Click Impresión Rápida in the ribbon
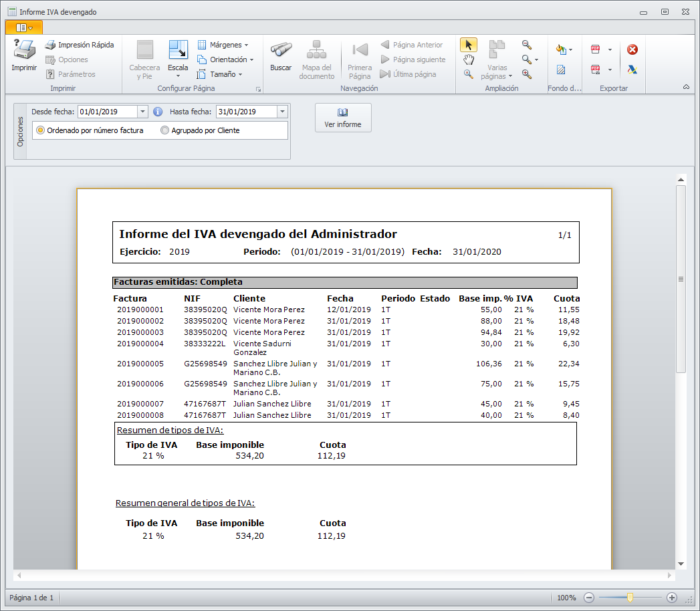The width and height of the screenshot is (700, 611). 80,45
